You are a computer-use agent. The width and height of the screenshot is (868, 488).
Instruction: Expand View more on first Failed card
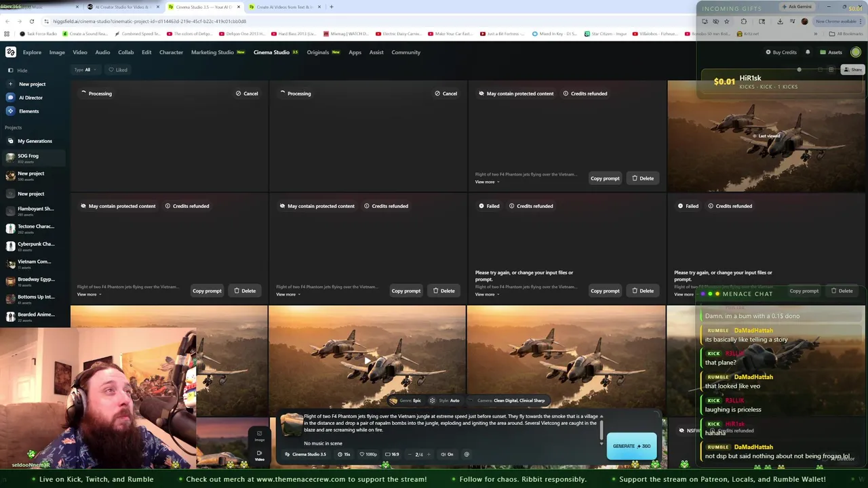(x=488, y=294)
